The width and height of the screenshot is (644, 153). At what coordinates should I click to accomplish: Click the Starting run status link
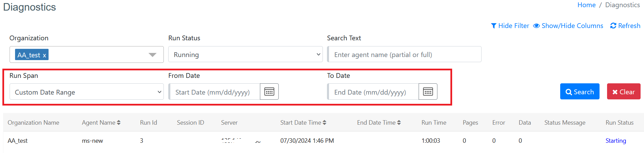tap(616, 141)
